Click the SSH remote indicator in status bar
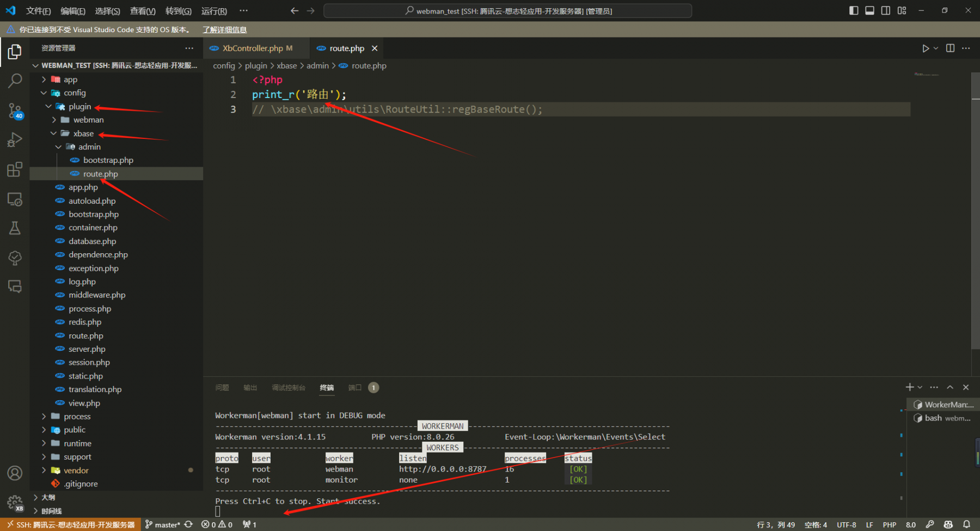 click(x=71, y=524)
